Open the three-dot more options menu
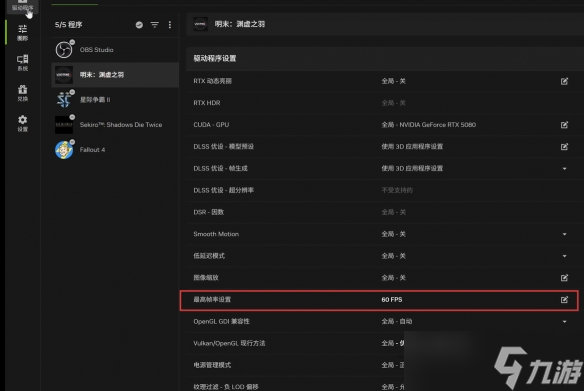The width and height of the screenshot is (584, 391). point(170,25)
